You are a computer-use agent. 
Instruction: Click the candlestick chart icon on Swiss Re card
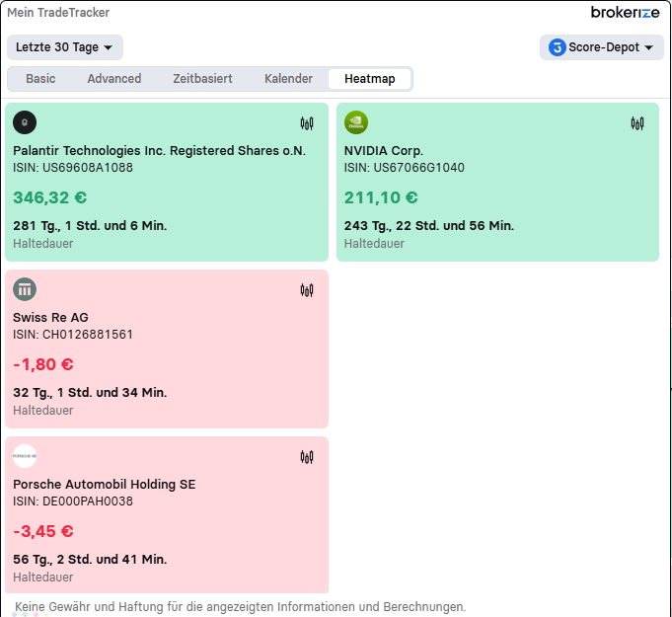307,290
